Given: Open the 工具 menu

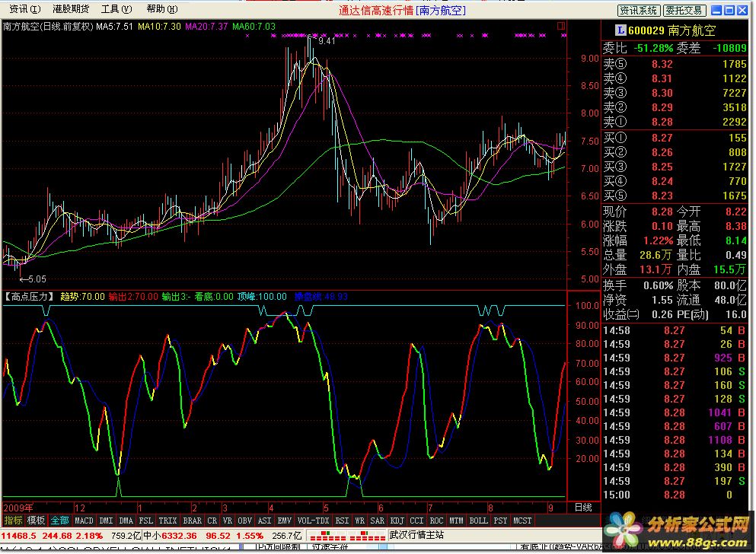Looking at the screenshot, I should tap(116, 9).
